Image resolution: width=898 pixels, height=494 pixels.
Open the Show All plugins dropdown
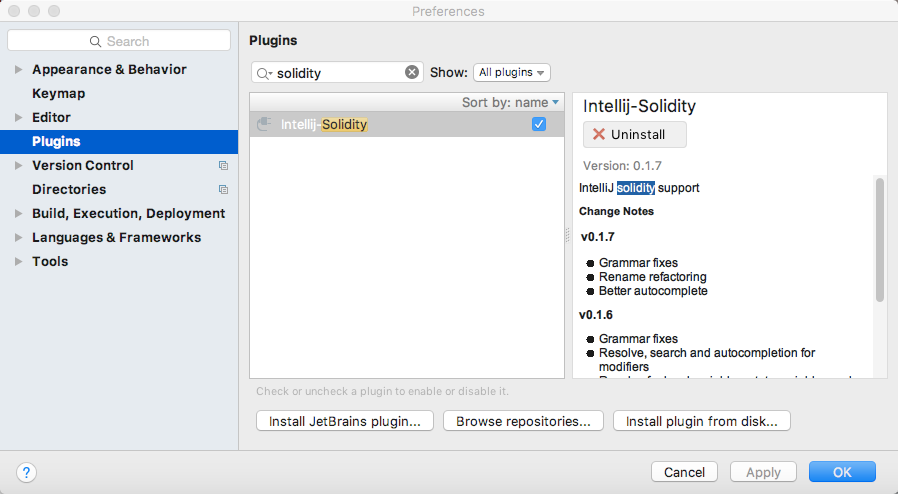coord(512,73)
